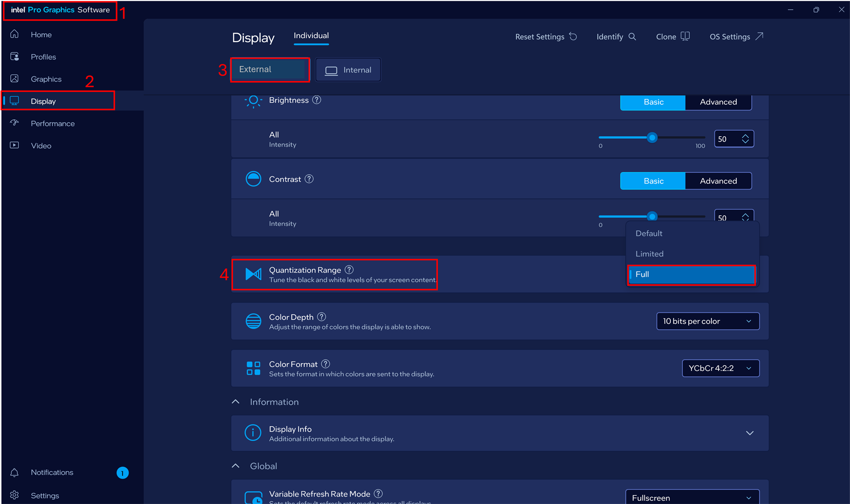Click the Notifications bell icon

[15, 473]
